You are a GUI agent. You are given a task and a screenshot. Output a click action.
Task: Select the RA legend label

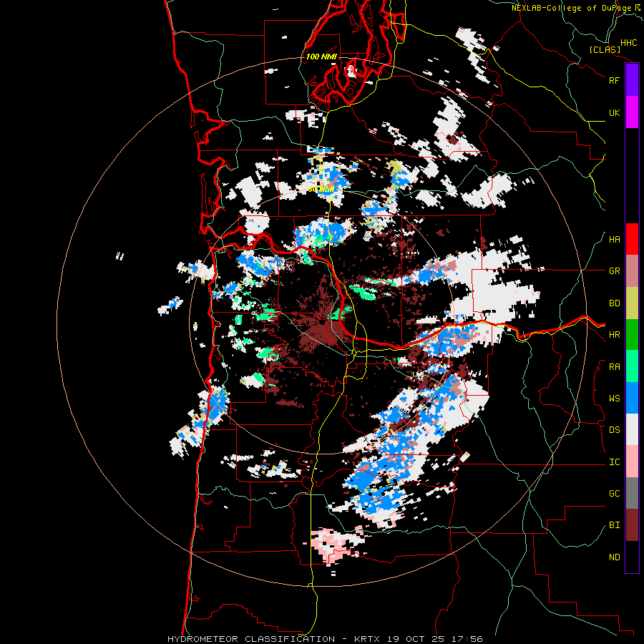pos(614,367)
